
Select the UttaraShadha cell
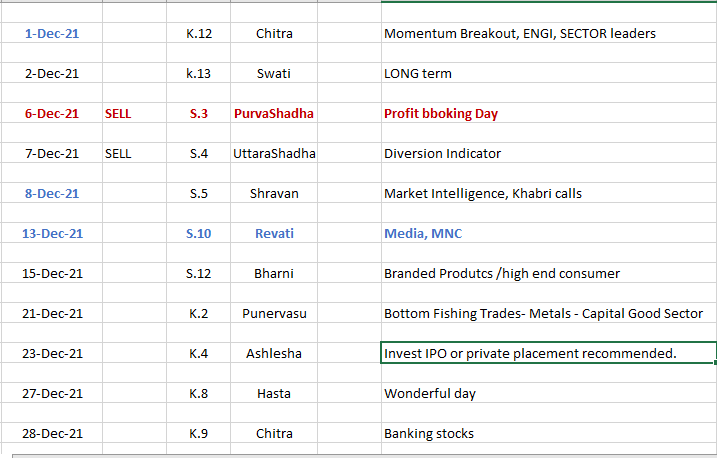[274, 154]
